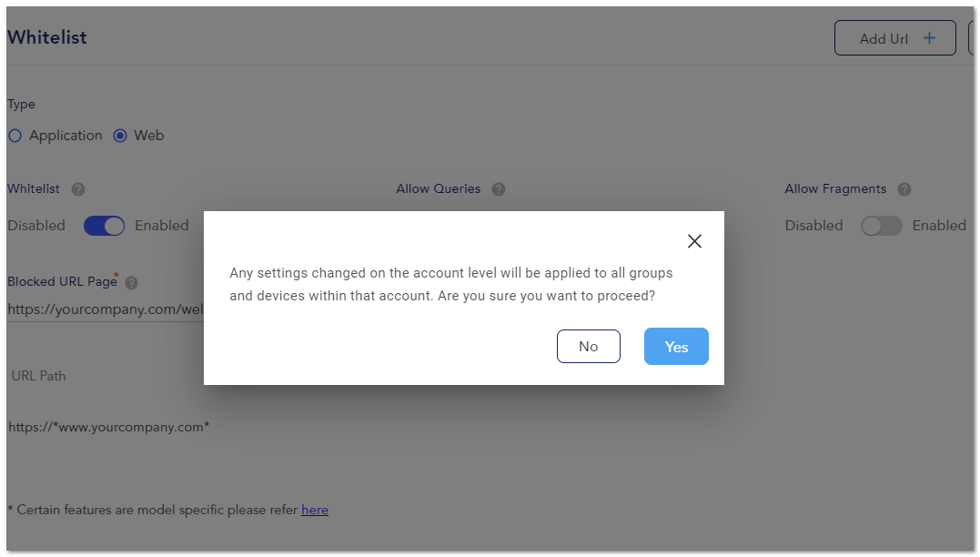Toggle the Allow Fragments switch
980x557 pixels.
[881, 226]
